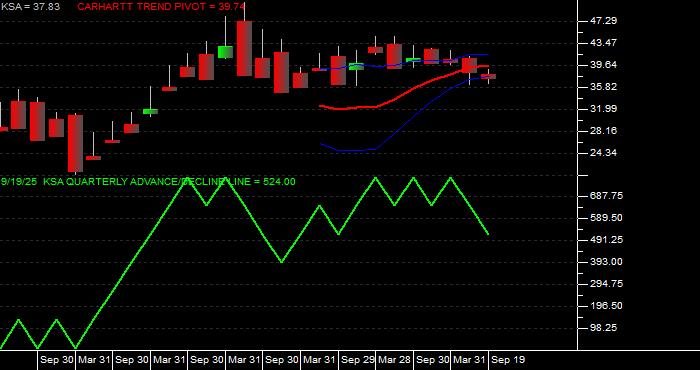Viewport: 700px width, 370px height.
Task: Click the KSA Quarterly Advance/Decline Line title
Action: (148, 182)
